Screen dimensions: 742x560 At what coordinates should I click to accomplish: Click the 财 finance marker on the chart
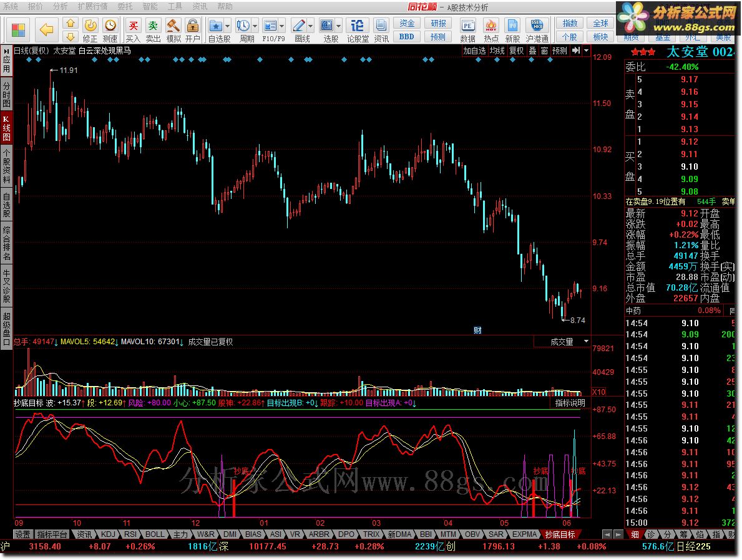click(477, 330)
